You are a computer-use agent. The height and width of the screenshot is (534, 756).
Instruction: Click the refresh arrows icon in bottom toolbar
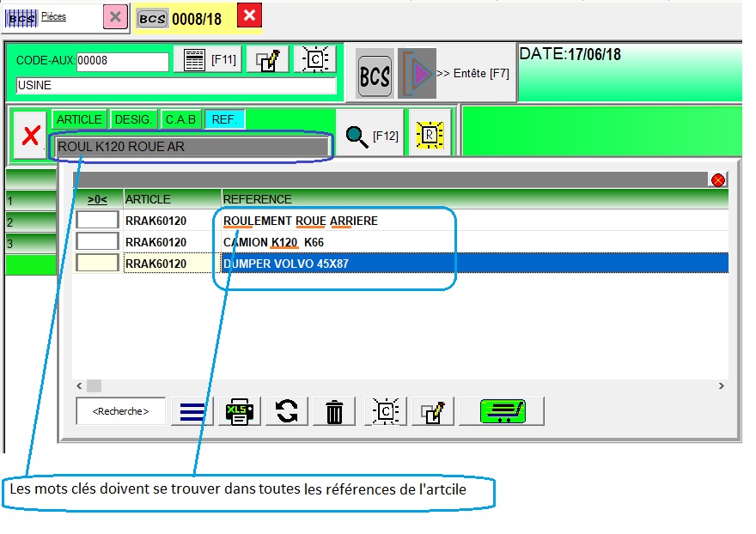[286, 412]
